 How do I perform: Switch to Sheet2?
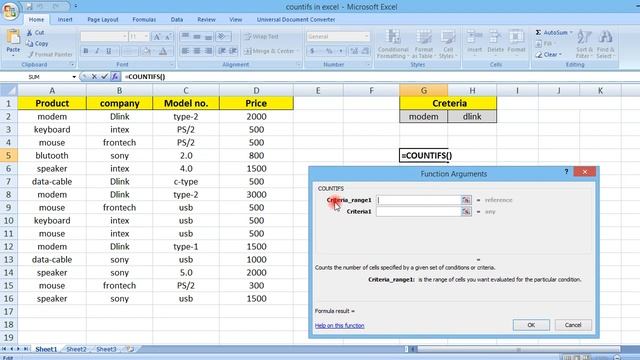point(76,349)
